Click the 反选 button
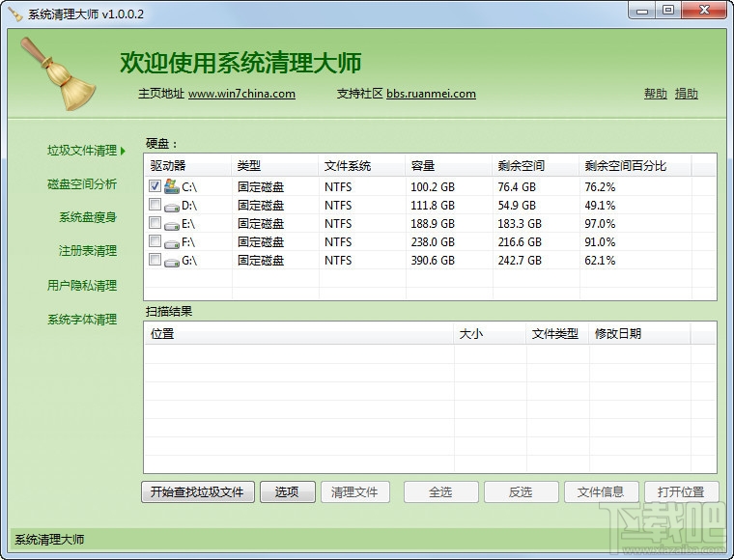The height and width of the screenshot is (560, 734). point(521,491)
